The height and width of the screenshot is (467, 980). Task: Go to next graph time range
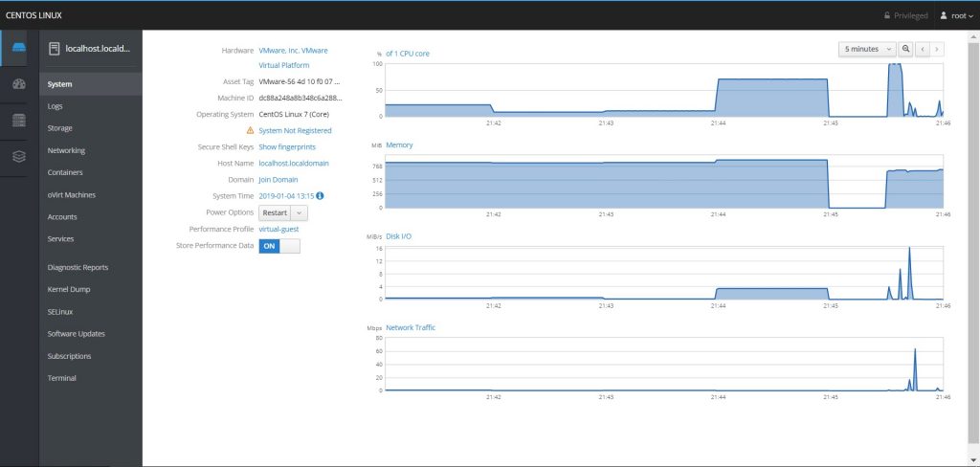click(937, 48)
